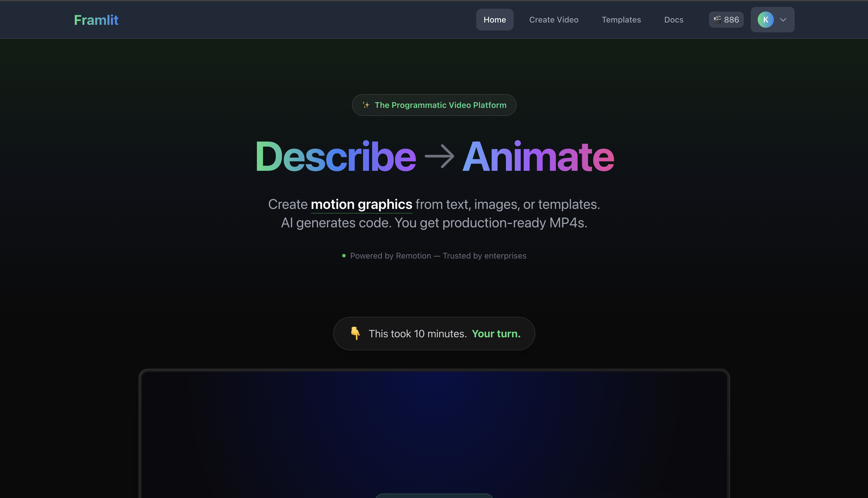Screen dimensions: 868x498
Task: Click the underlined motion graphics text
Action: (x=361, y=204)
